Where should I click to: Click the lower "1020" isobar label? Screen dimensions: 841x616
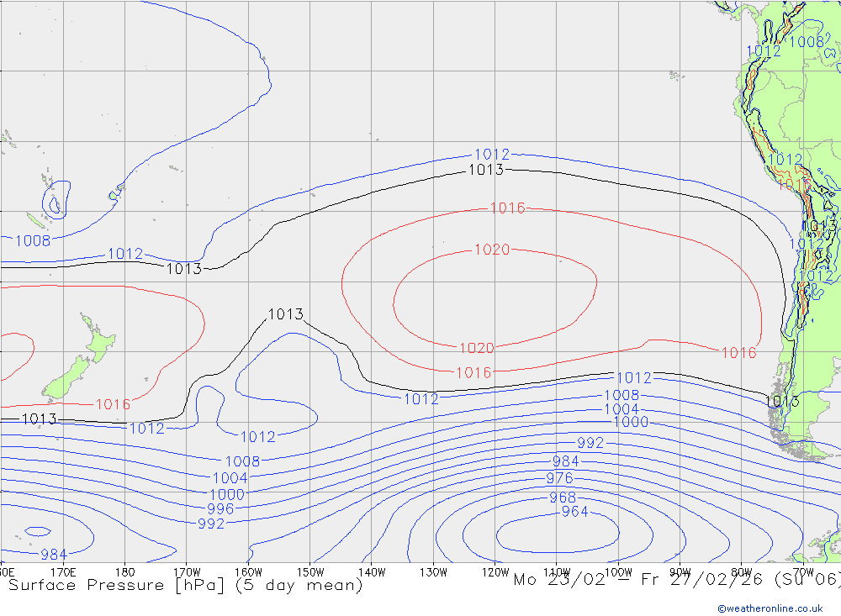click(477, 349)
